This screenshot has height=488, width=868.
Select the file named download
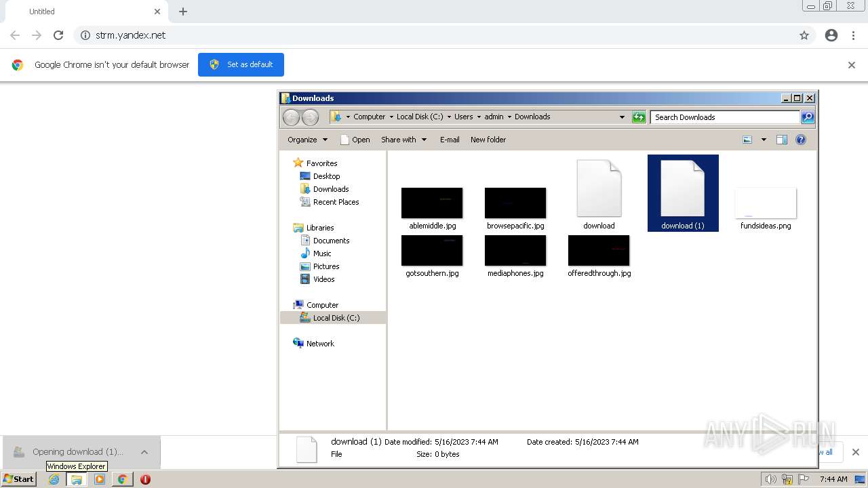tap(599, 195)
